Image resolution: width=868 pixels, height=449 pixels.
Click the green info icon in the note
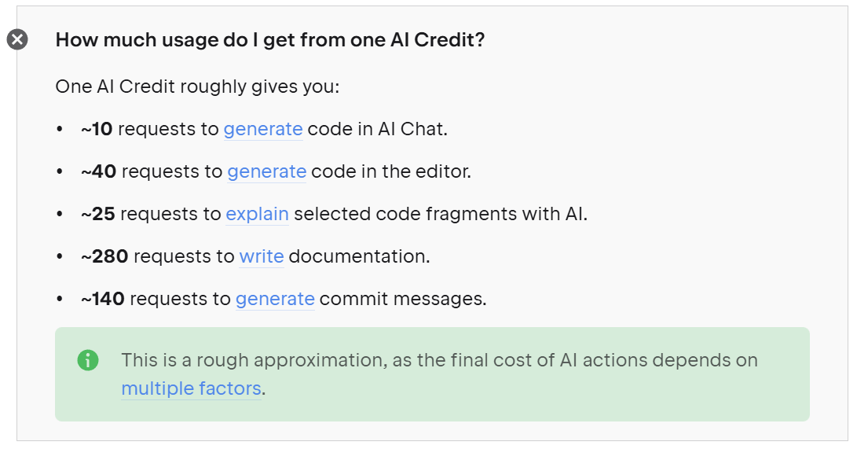88,361
